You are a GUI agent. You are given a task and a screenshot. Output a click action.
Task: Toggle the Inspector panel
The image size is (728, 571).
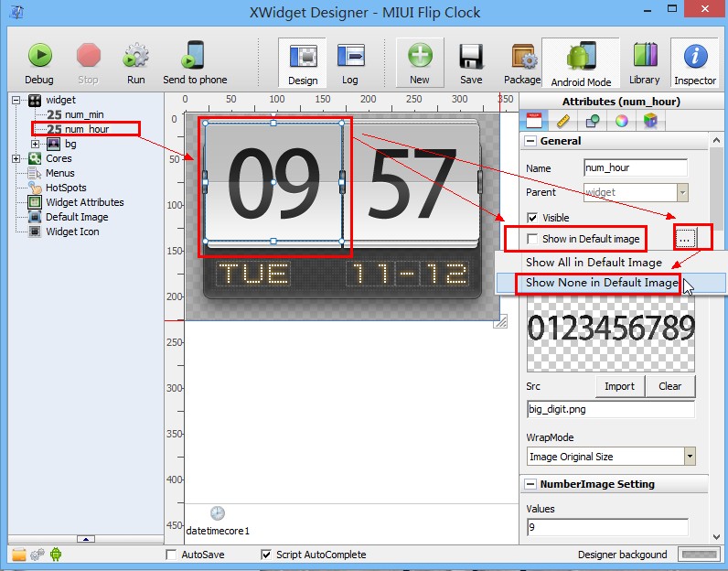pos(695,63)
